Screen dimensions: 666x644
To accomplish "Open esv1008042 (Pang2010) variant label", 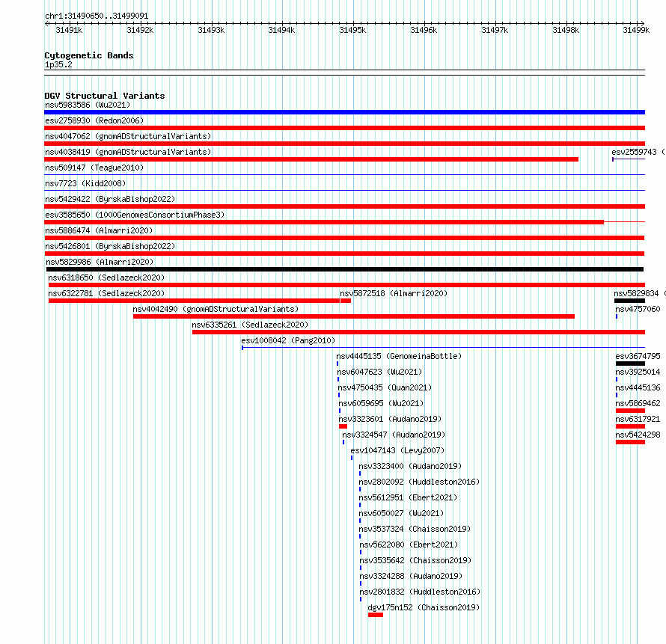I will click(x=288, y=340).
